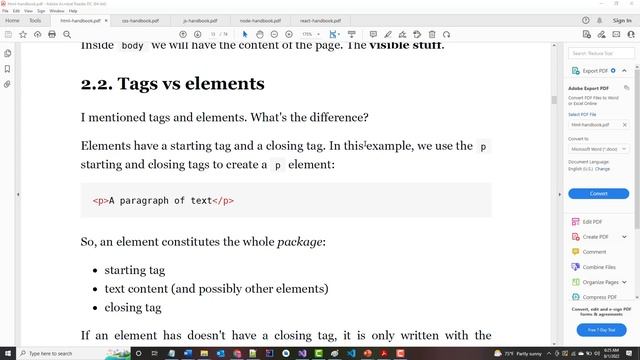Switch to the css-handbook.pdf tab
This screenshot has height=360, width=640.
coord(140,21)
